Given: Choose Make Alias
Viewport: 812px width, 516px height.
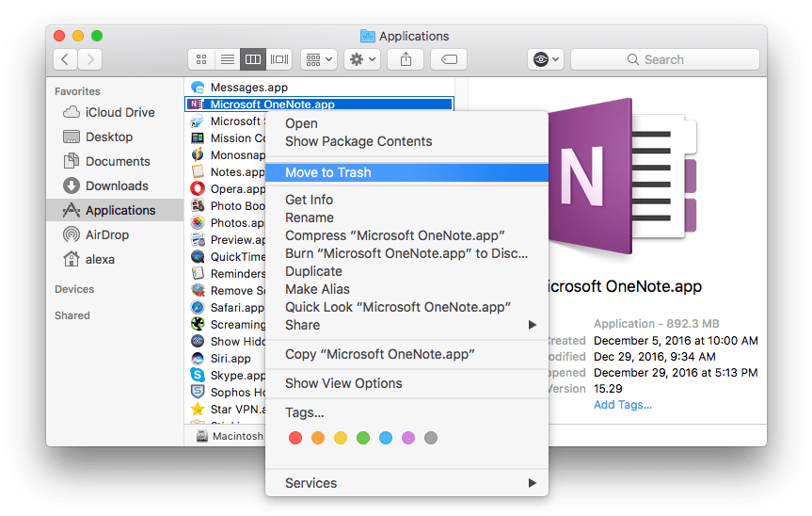Looking at the screenshot, I should [406, 289].
